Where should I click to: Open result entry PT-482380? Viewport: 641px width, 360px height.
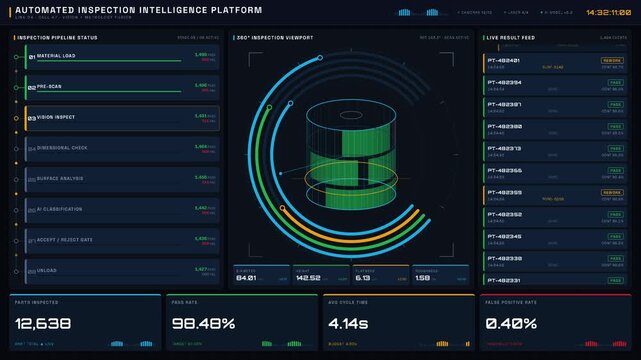click(x=555, y=130)
